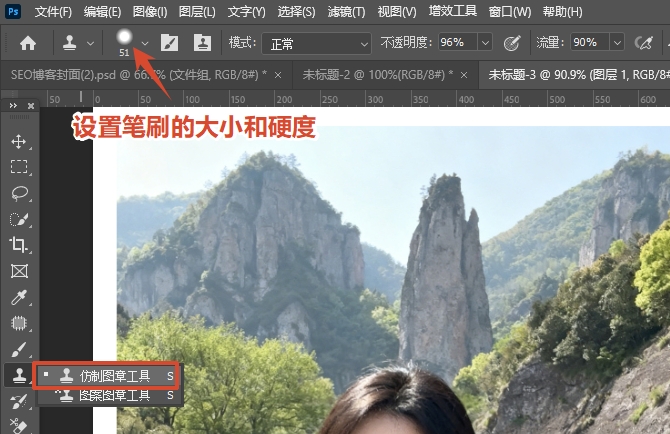The height and width of the screenshot is (434, 670).
Task: Select the Eraser tool
Action: [x=19, y=425]
